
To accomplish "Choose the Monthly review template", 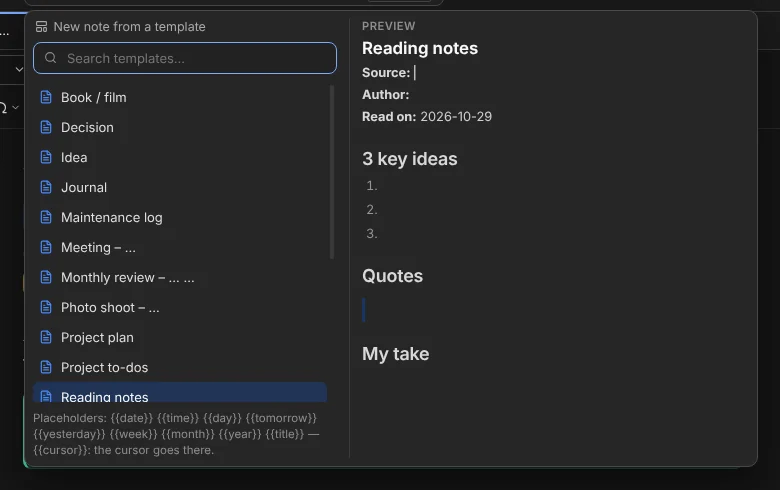I will click(180, 278).
